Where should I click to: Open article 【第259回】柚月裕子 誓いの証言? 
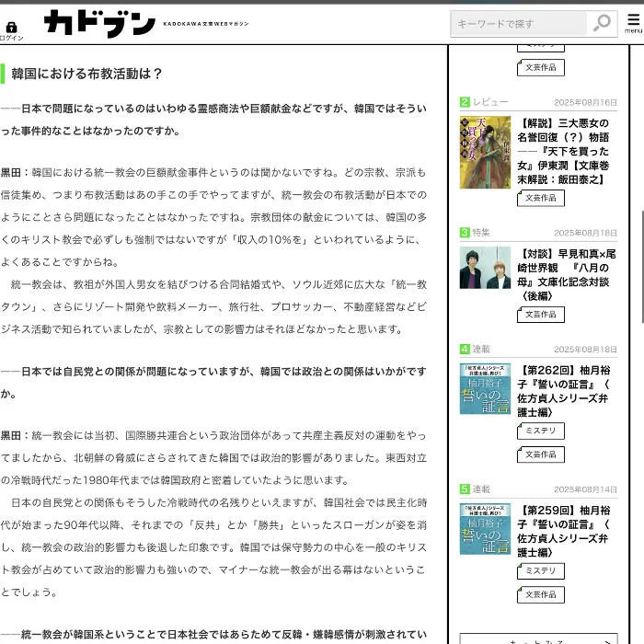[563, 531]
